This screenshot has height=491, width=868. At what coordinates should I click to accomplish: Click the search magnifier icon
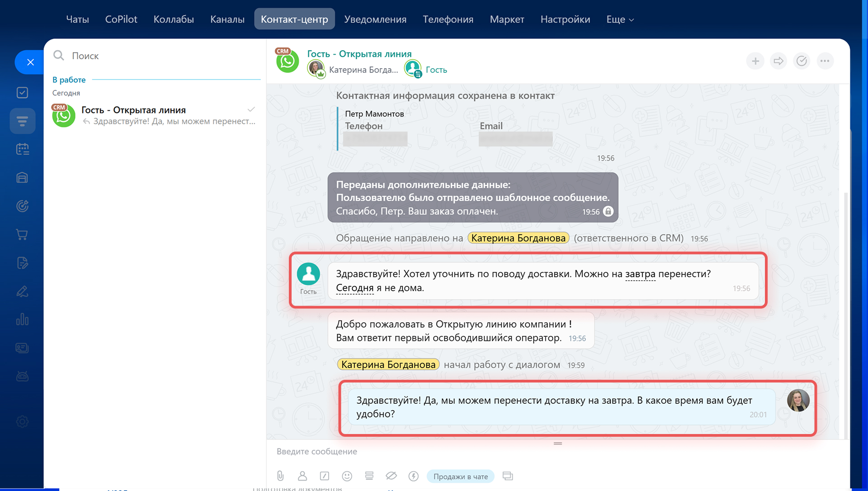59,56
